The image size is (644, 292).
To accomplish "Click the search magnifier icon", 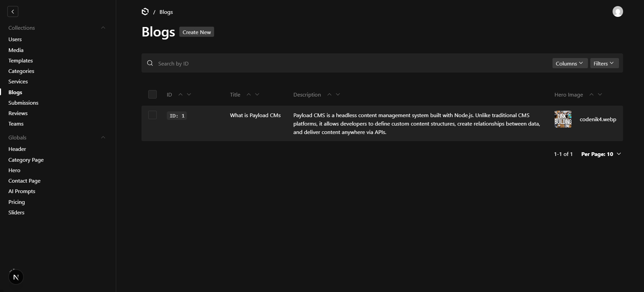I will click(x=150, y=63).
